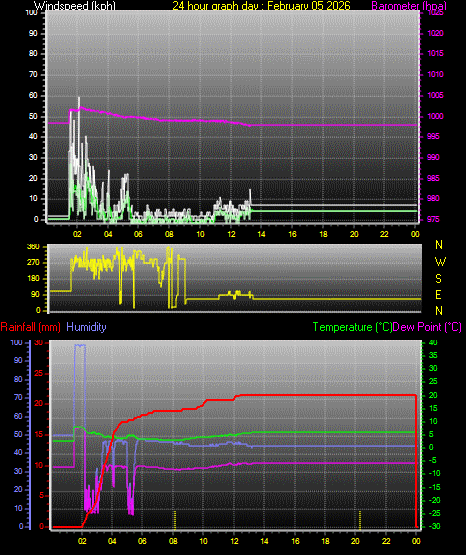
Task: Click the green "-30" temperature axis value
Action: click(x=435, y=526)
